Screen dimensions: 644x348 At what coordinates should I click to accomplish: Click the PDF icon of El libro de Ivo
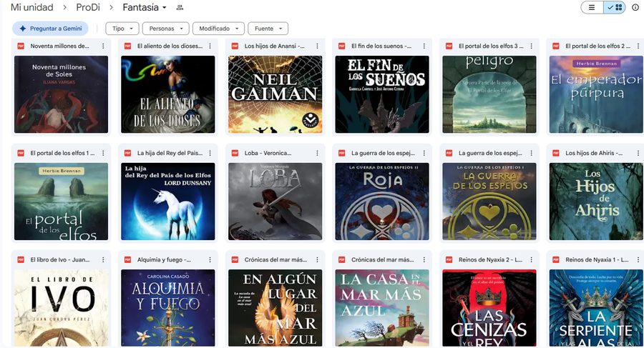(x=21, y=260)
